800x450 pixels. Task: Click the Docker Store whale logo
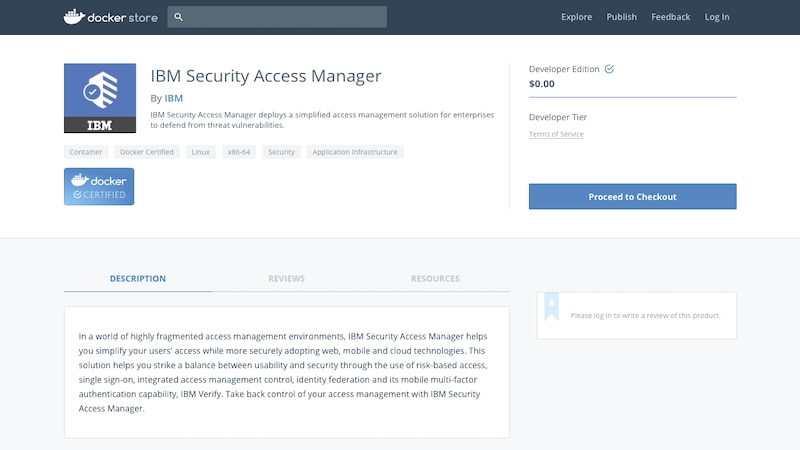click(111, 17)
